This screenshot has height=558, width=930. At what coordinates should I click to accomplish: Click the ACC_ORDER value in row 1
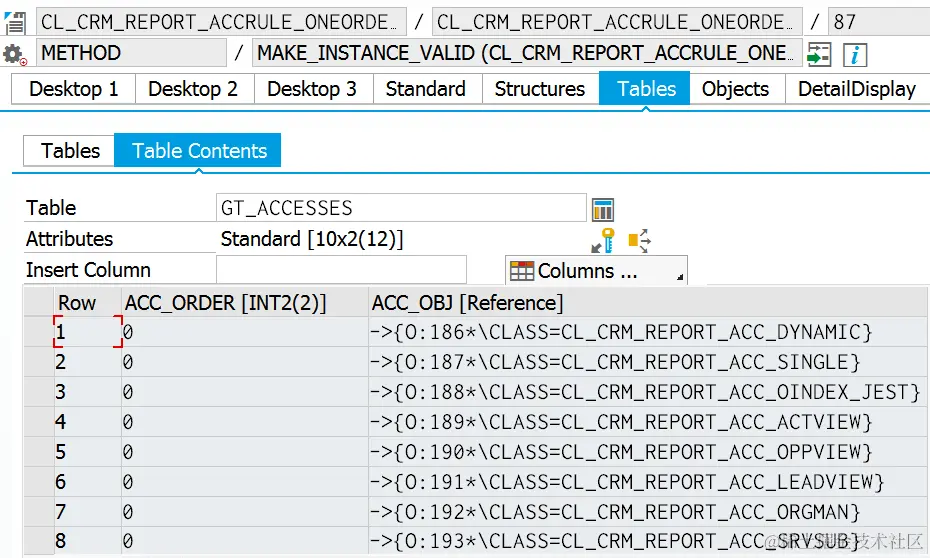coord(244,331)
